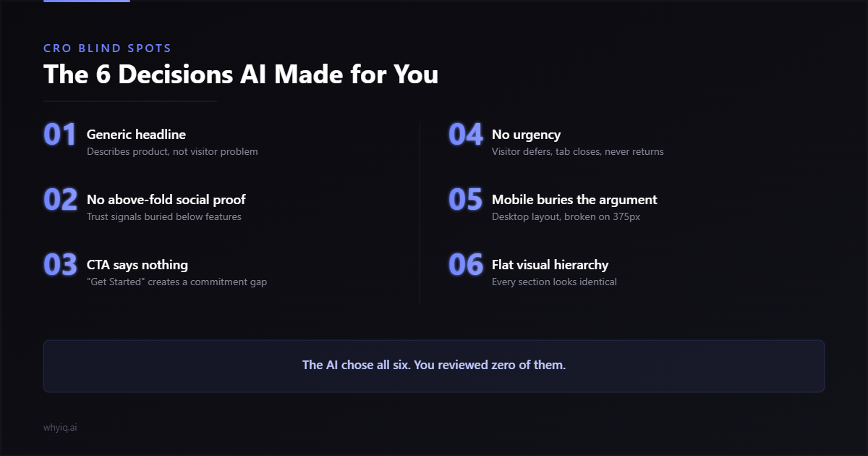This screenshot has width=868, height=456.
Task: Click the 01 number badge
Action: pos(60,135)
